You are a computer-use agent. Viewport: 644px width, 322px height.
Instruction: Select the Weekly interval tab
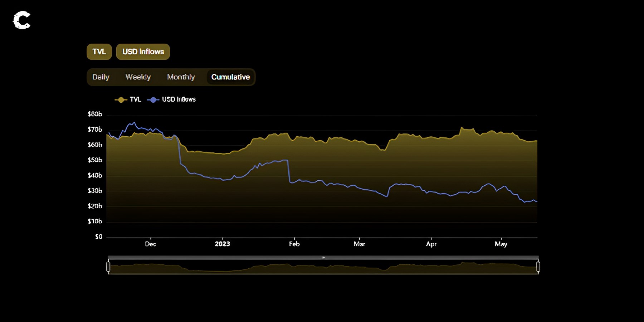coord(138,77)
